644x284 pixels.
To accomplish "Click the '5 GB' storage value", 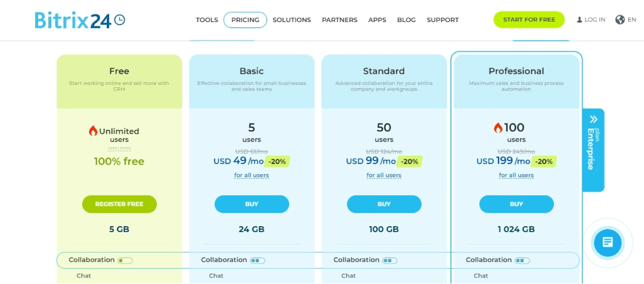I will [119, 229].
